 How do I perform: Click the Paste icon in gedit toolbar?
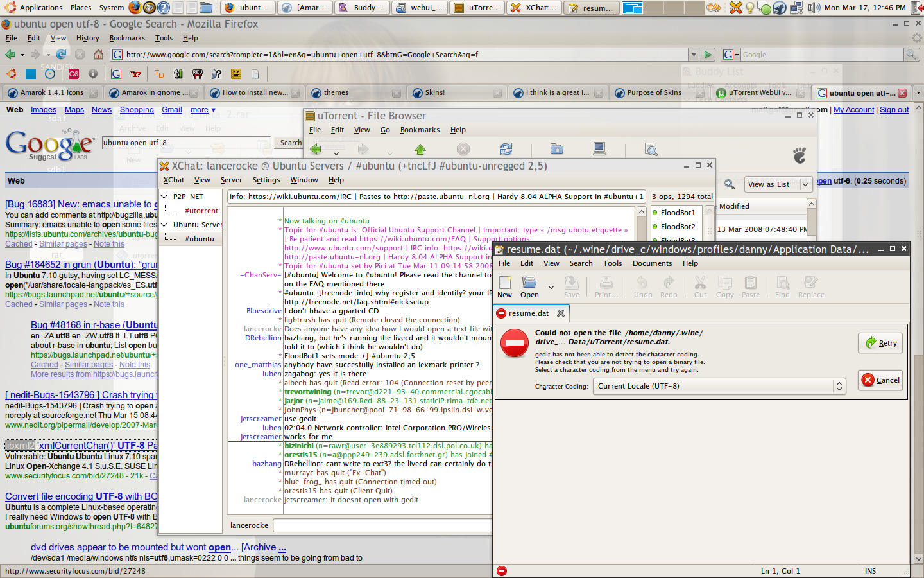[x=750, y=283]
